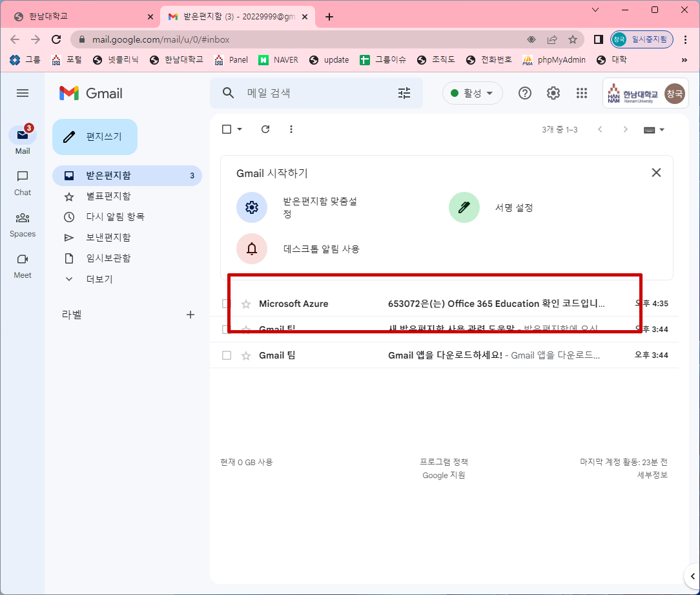
Task: Click the 메일 검색 search field
Action: click(317, 93)
